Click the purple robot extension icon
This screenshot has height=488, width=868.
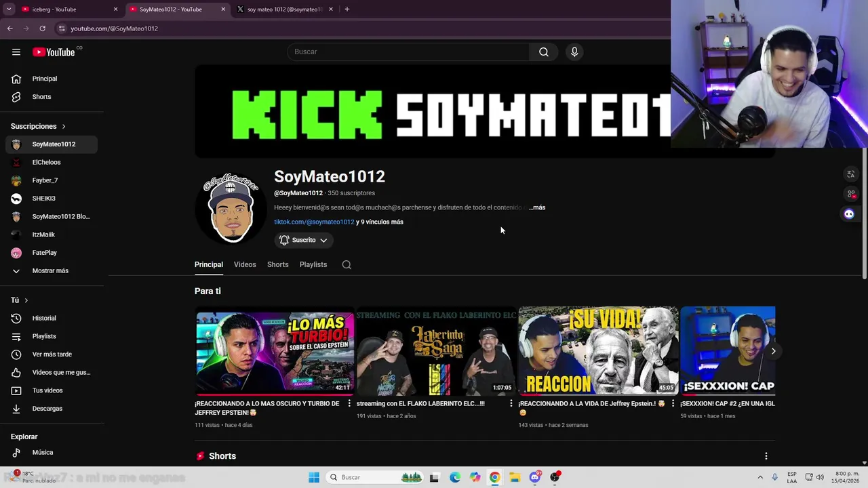point(849,214)
